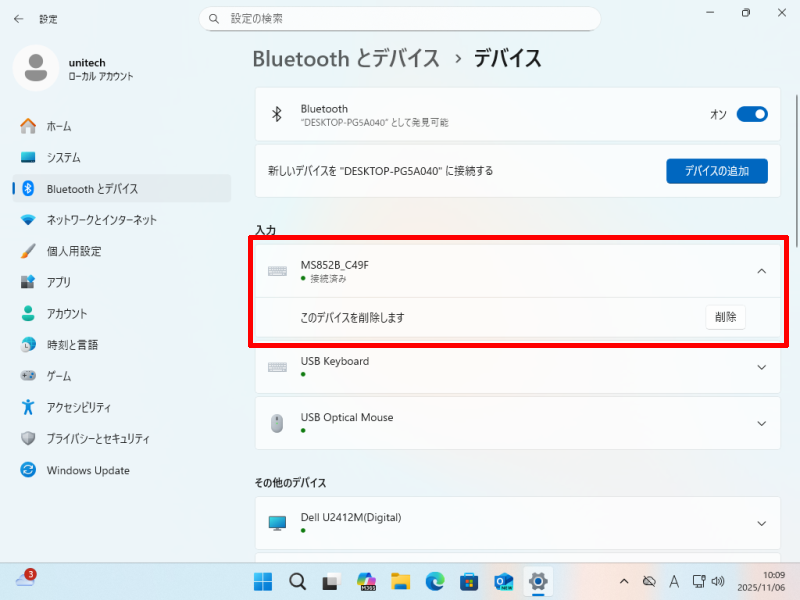
Task: Go to システム settings page
Action: [x=63, y=158]
